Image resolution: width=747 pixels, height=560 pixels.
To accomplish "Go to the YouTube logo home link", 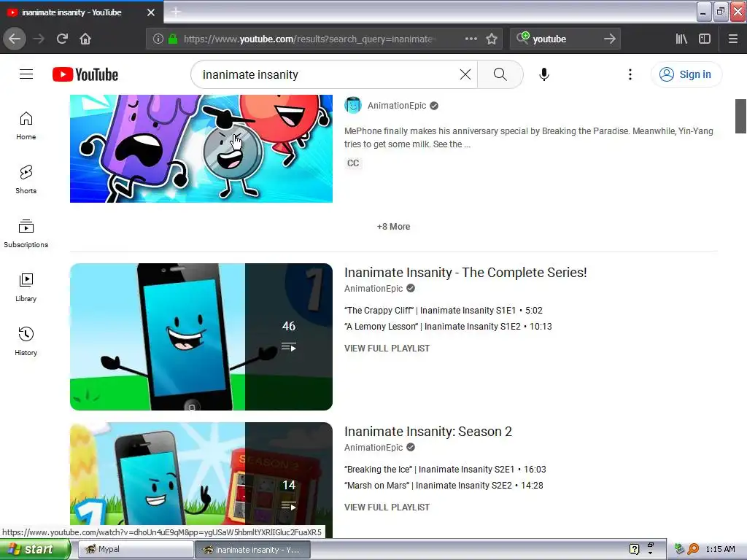I will click(85, 75).
